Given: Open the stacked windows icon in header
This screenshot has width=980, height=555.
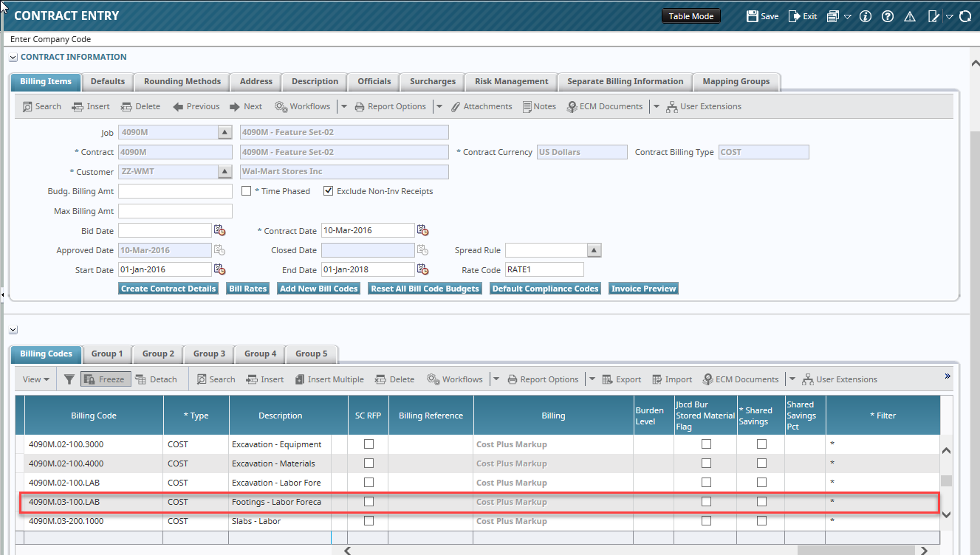Looking at the screenshot, I should click(x=833, y=16).
